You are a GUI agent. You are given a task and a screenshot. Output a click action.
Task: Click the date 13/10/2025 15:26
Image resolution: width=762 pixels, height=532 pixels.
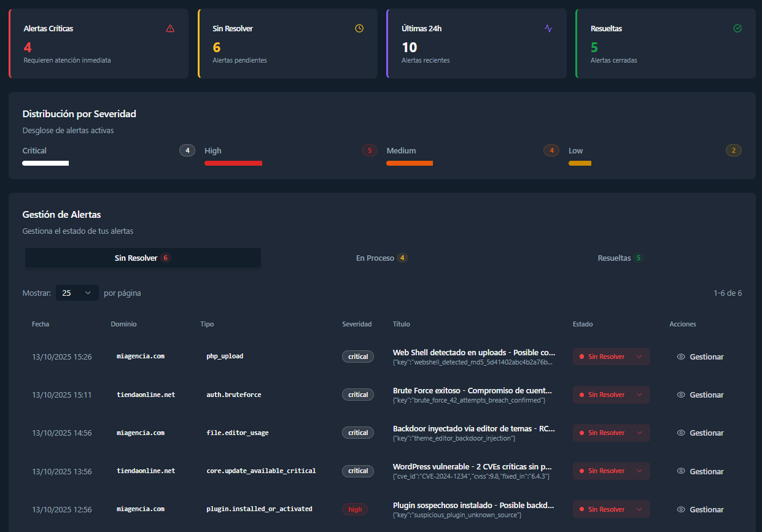tap(62, 357)
